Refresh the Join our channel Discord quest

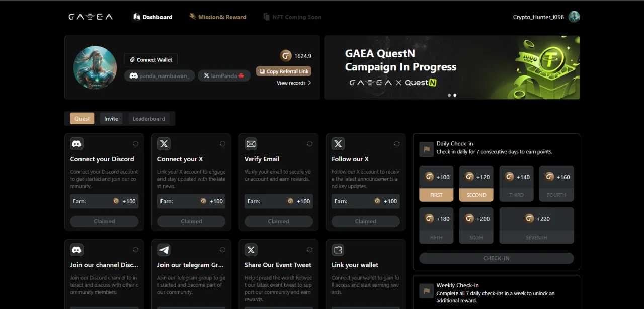tap(135, 250)
